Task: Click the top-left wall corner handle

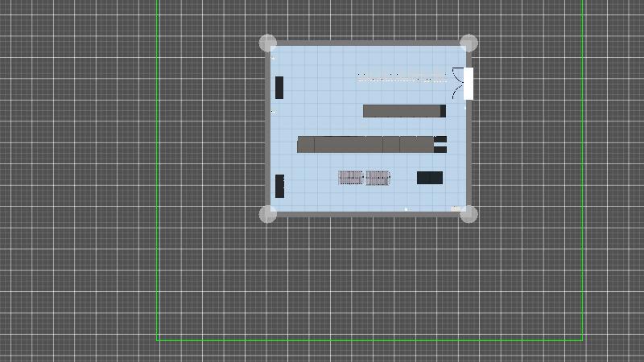Action: click(268, 43)
